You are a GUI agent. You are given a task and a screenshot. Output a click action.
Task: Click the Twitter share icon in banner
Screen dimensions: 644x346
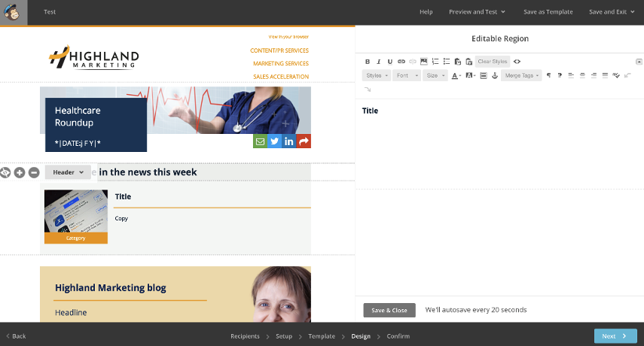point(274,141)
